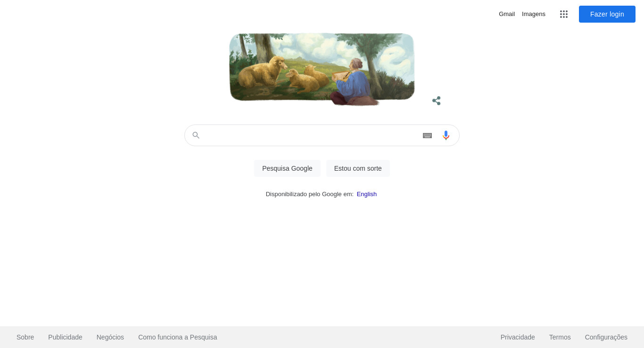Expand the Configurações footer menu
644x348 pixels.
click(606, 337)
